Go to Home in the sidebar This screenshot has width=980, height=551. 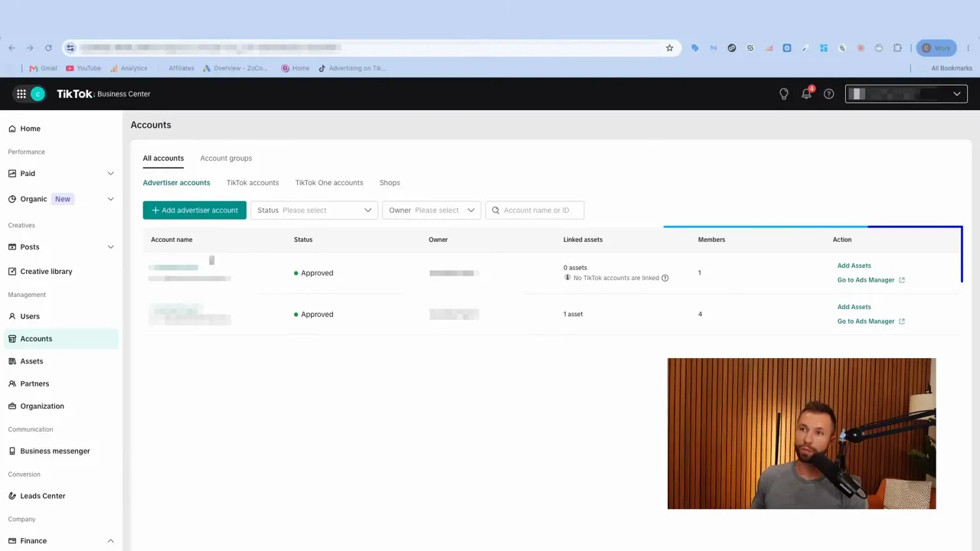61,129
